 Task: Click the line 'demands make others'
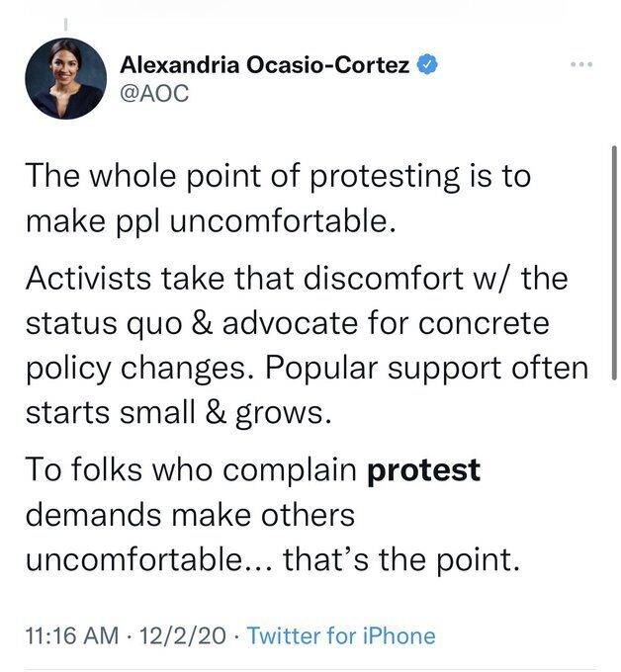pos(190,515)
